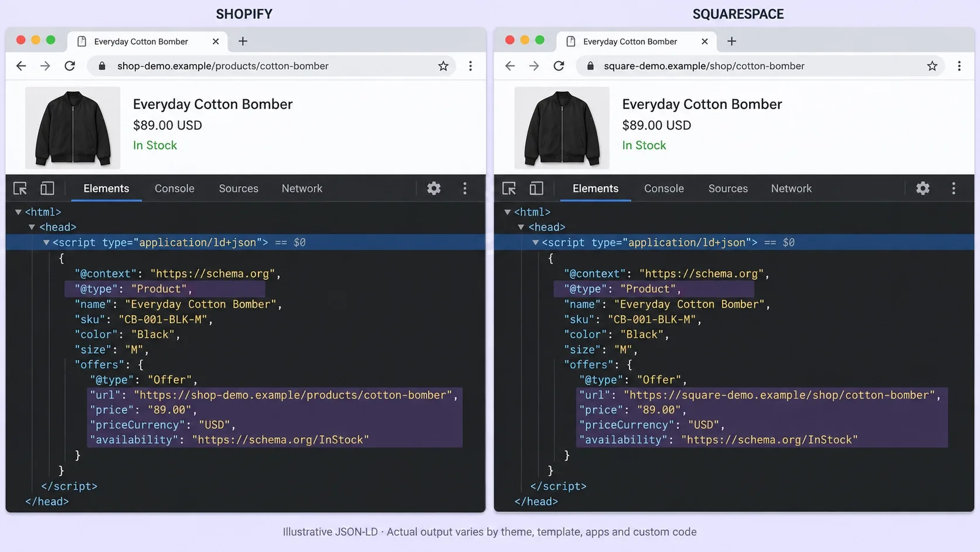Bookmark the shop-demo.example page with the star
The height and width of the screenshot is (552, 980).
443,66
